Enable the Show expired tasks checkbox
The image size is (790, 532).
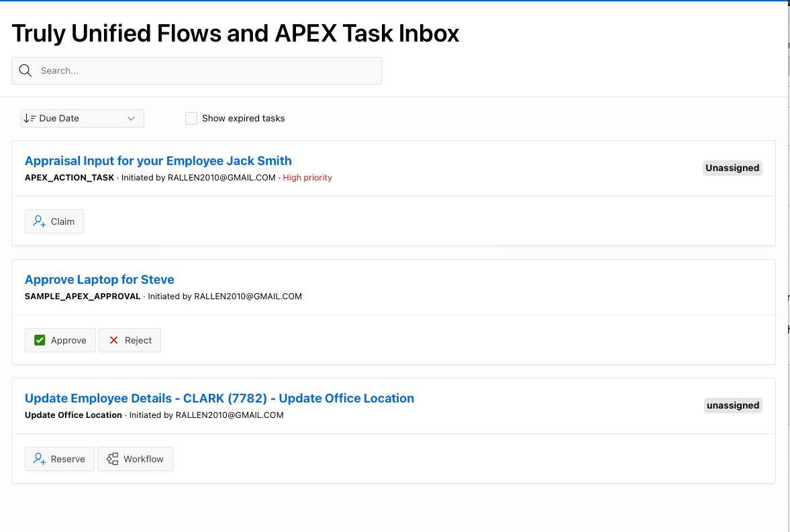191,118
